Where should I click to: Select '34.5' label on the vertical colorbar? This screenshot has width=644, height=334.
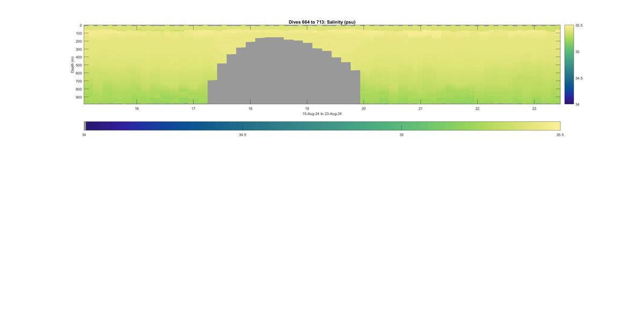[x=579, y=78]
